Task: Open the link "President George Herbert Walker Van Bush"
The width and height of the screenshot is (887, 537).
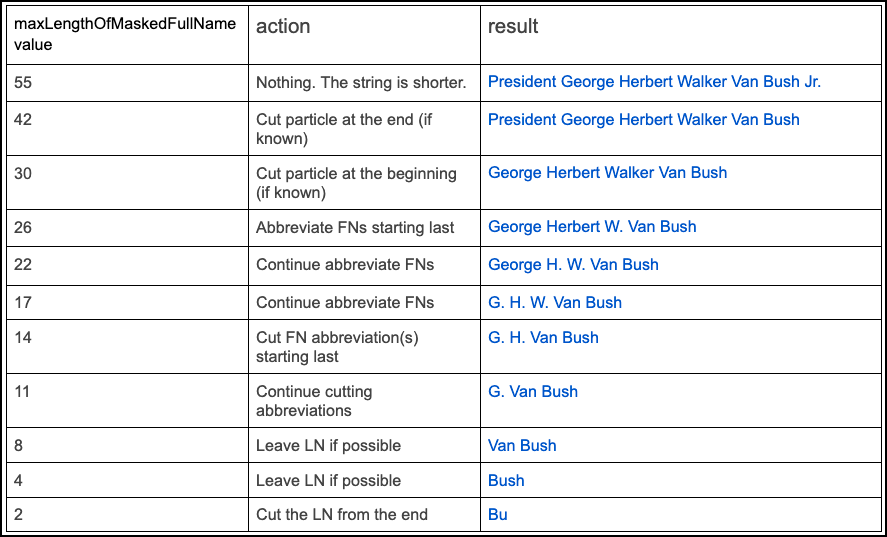Action: tap(643, 120)
